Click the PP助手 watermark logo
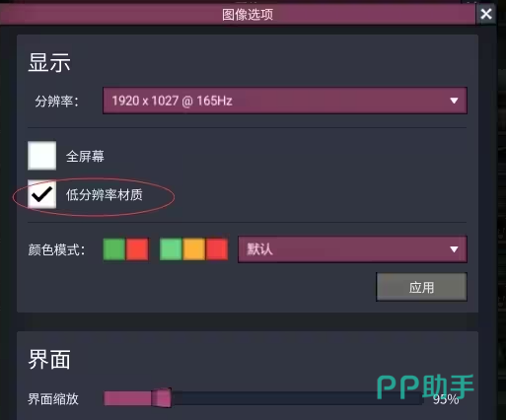The height and width of the screenshot is (420, 506). 425,387
